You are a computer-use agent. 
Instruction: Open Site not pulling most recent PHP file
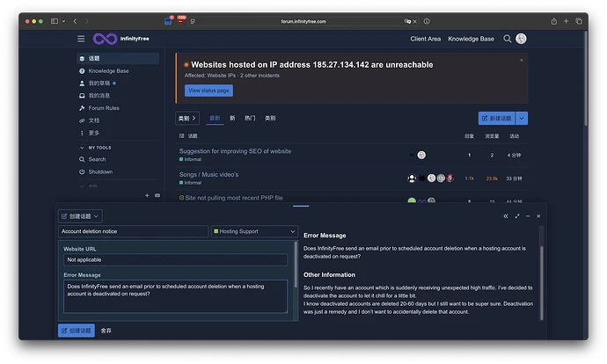pos(233,198)
